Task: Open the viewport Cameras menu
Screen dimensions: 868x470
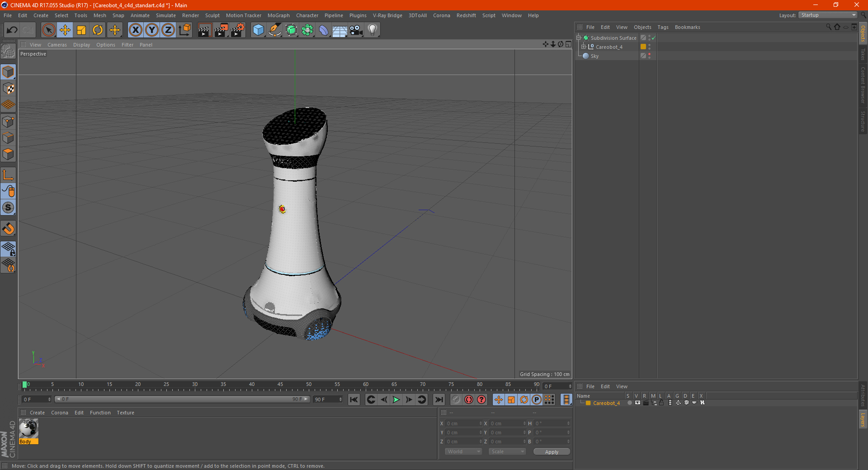Action: 57,45
